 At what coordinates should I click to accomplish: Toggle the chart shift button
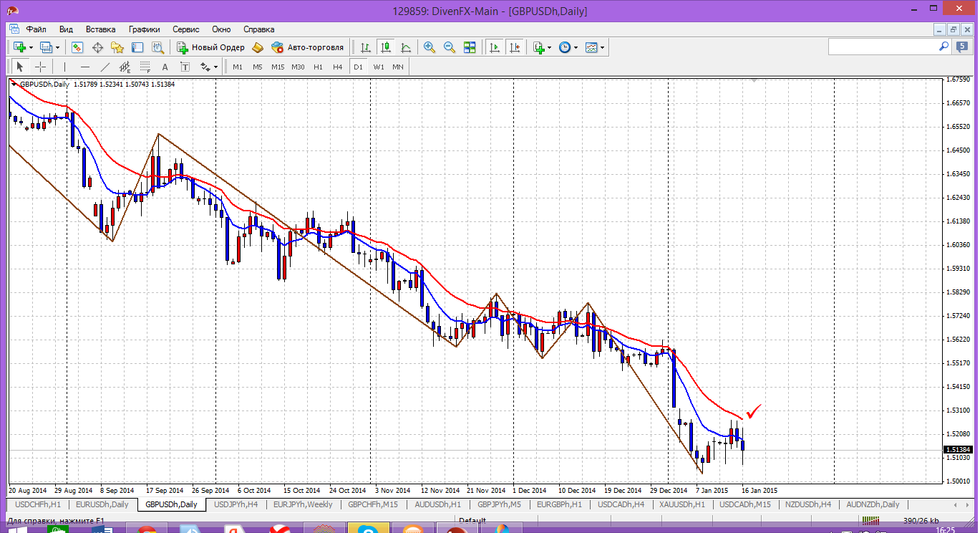click(x=514, y=47)
